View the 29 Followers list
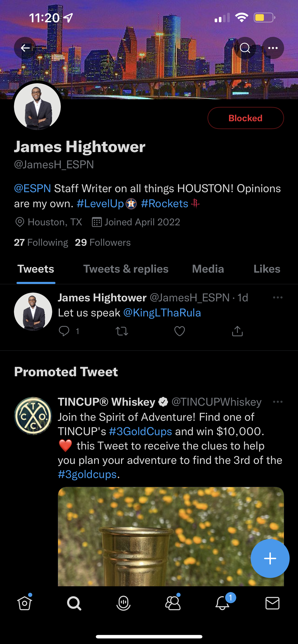 pyautogui.click(x=103, y=242)
